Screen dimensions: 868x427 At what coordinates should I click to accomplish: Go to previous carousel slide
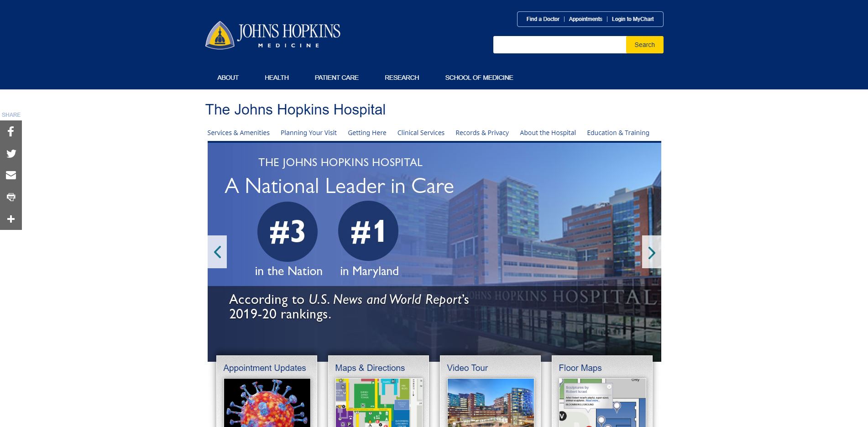click(217, 252)
